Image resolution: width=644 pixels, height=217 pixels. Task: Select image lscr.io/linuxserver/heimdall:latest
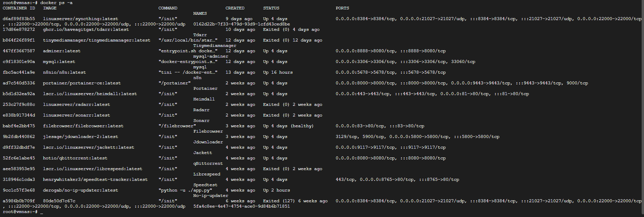click(90, 94)
